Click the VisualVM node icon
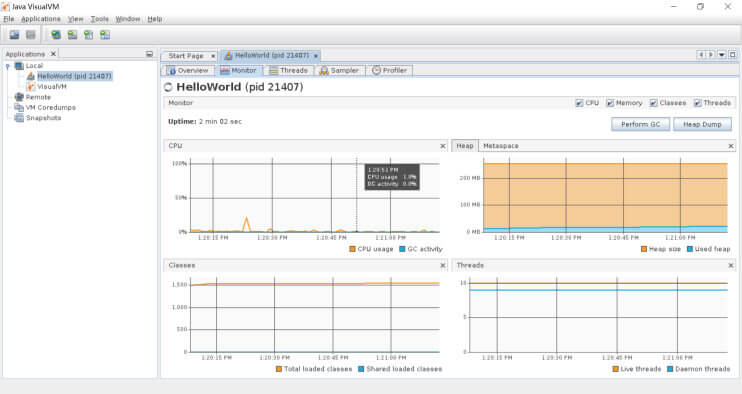The width and height of the screenshot is (742, 394). [x=31, y=87]
